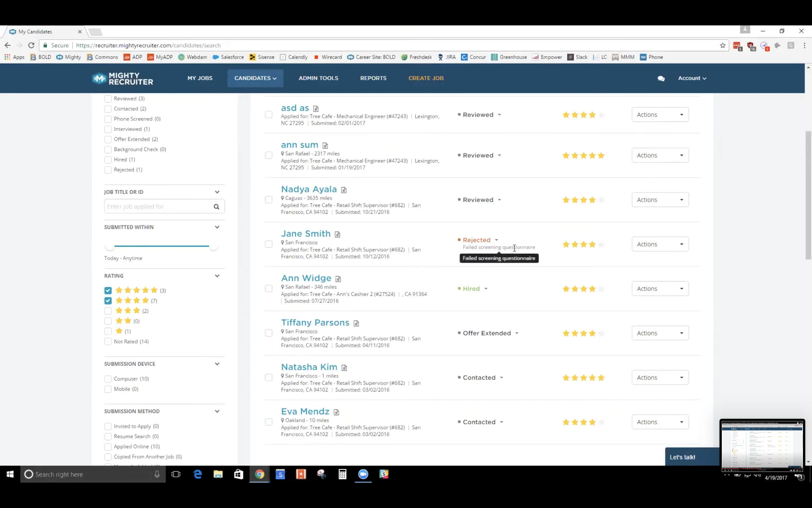Collapse the Submitted Within section
The image size is (812, 508).
click(217, 227)
